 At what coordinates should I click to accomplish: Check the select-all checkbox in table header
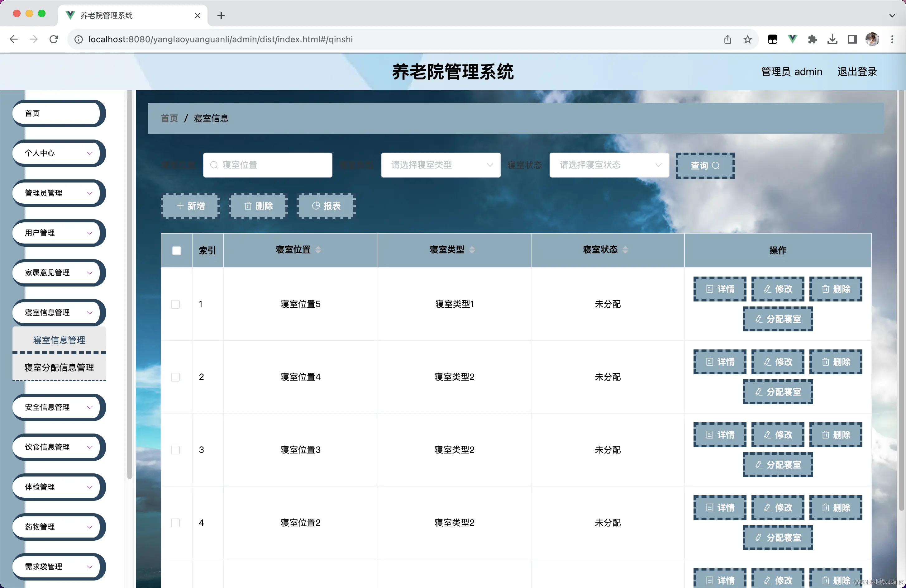click(177, 250)
